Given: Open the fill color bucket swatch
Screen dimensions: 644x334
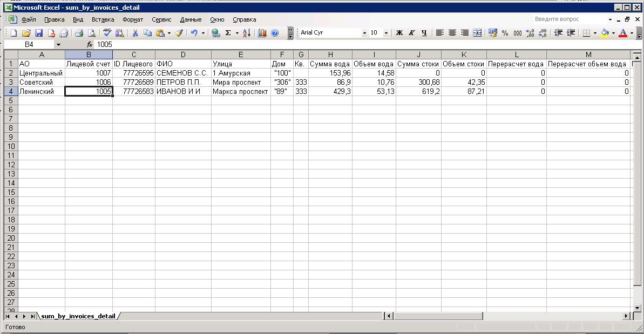Looking at the screenshot, I should click(x=605, y=33).
